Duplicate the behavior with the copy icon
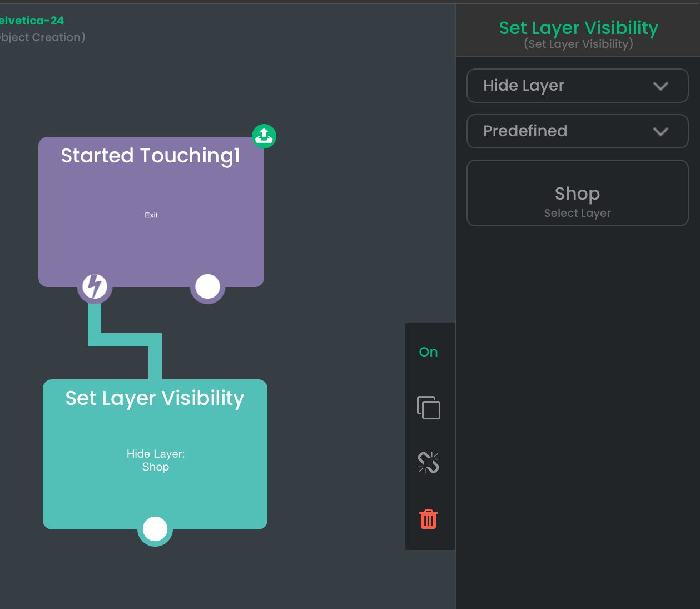This screenshot has width=700, height=609. tap(429, 408)
